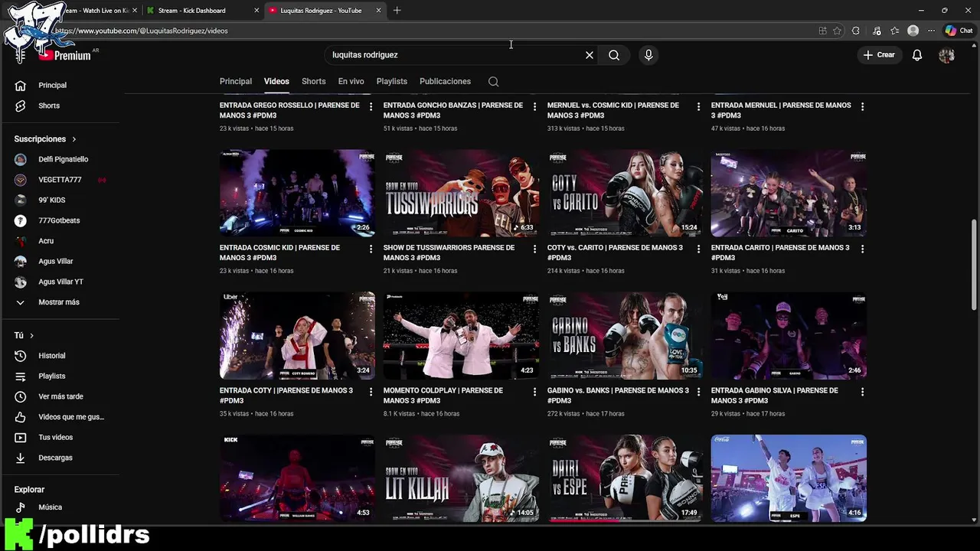Open options for MERNUEL vs. COSMIC KID video

coord(698,106)
